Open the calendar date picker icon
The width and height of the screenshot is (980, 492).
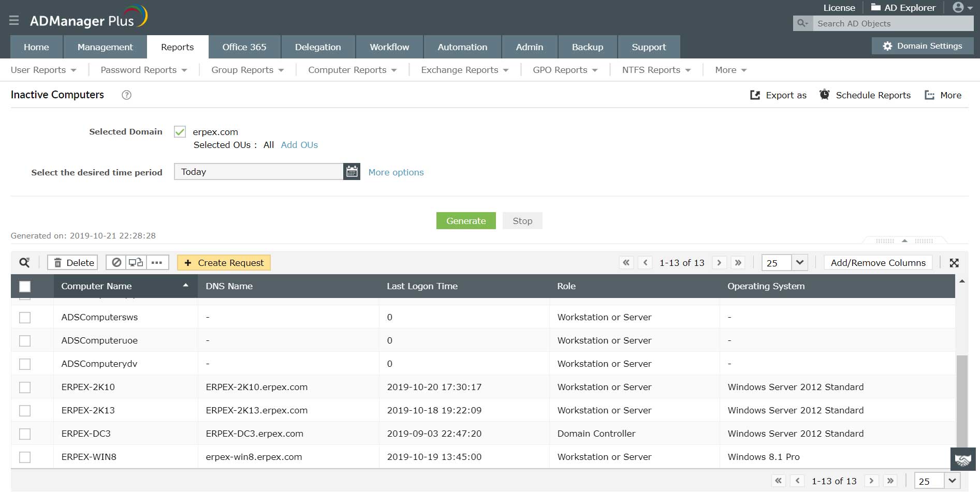pyautogui.click(x=352, y=172)
